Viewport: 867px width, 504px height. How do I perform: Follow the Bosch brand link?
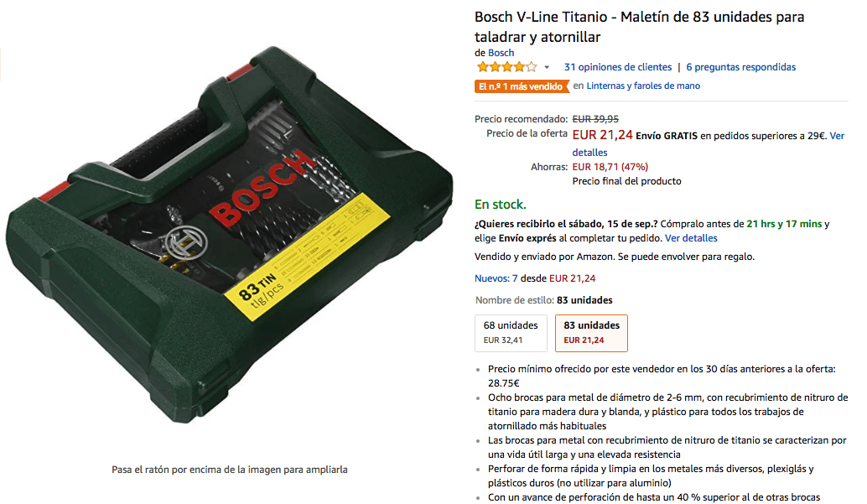(x=501, y=53)
